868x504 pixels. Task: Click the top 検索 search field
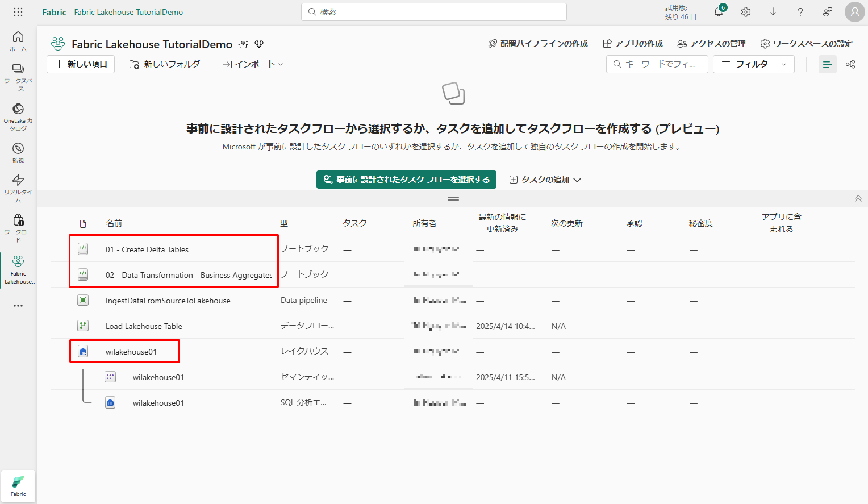click(x=434, y=12)
